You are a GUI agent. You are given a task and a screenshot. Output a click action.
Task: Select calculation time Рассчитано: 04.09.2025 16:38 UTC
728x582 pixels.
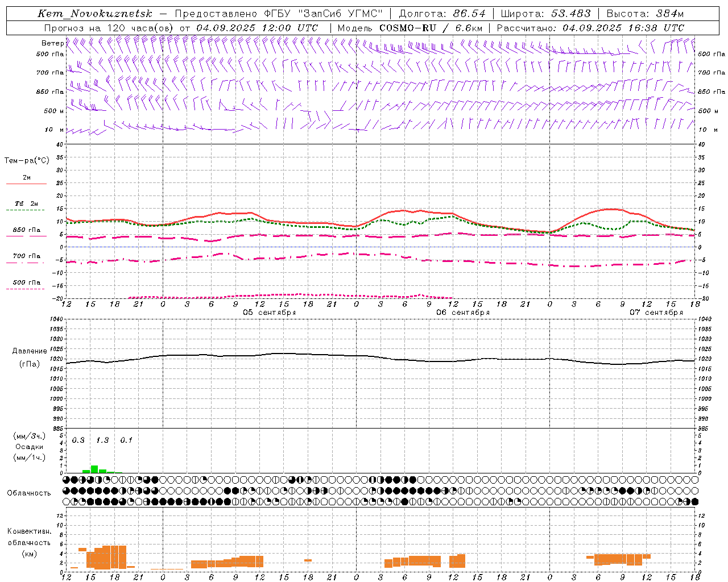[590, 28]
